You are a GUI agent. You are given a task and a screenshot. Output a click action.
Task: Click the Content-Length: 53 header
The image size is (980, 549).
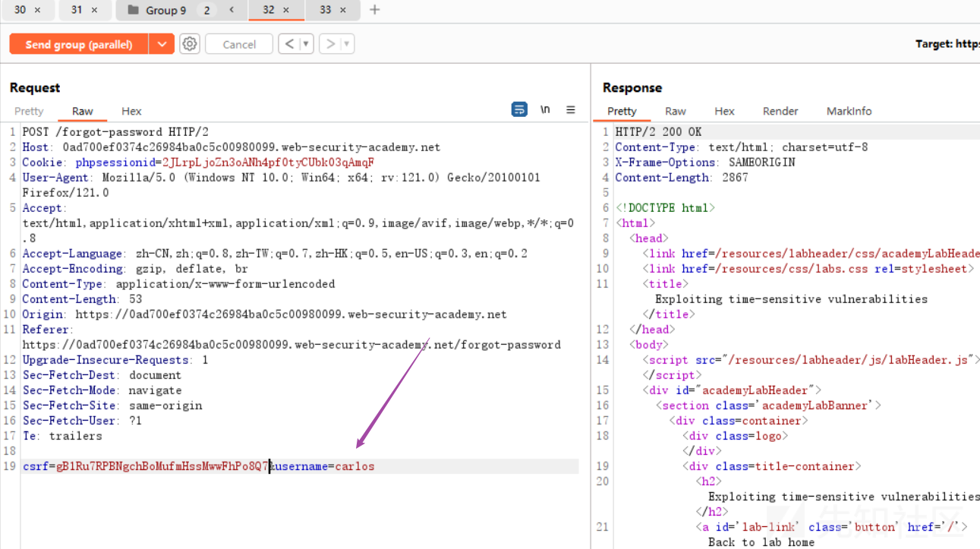[82, 299]
